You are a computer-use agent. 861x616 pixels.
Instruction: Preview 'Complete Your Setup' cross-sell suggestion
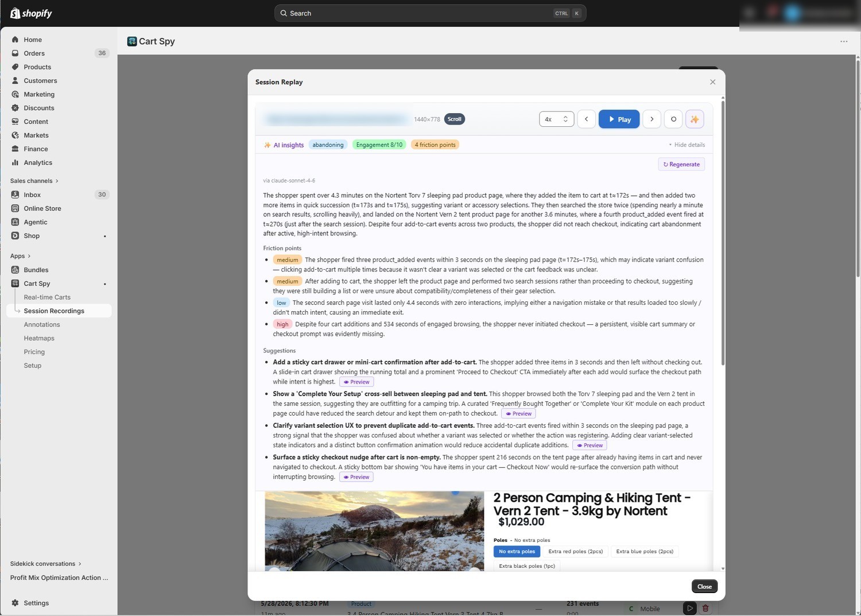518,413
